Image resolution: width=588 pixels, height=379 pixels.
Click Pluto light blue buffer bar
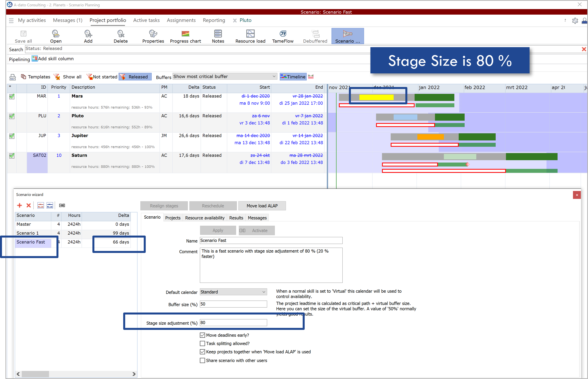click(x=405, y=117)
